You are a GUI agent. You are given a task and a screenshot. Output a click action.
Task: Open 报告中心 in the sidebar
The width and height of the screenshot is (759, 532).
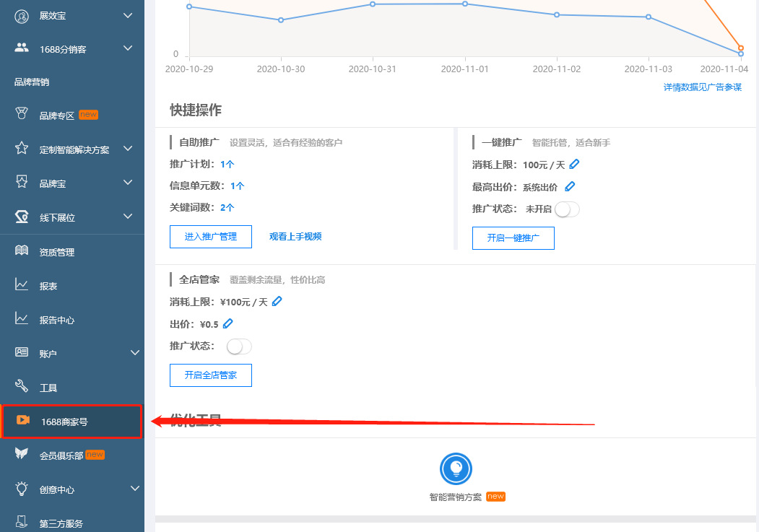click(x=56, y=320)
